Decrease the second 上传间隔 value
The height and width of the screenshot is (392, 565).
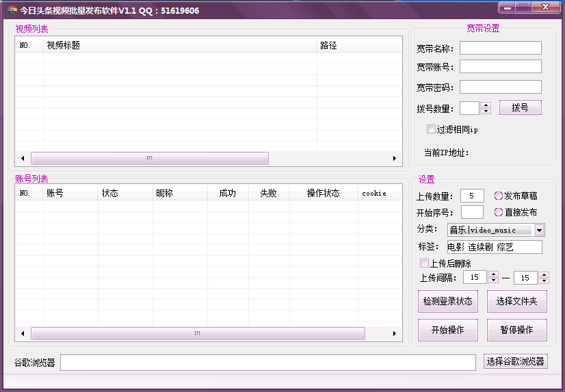[544, 280]
